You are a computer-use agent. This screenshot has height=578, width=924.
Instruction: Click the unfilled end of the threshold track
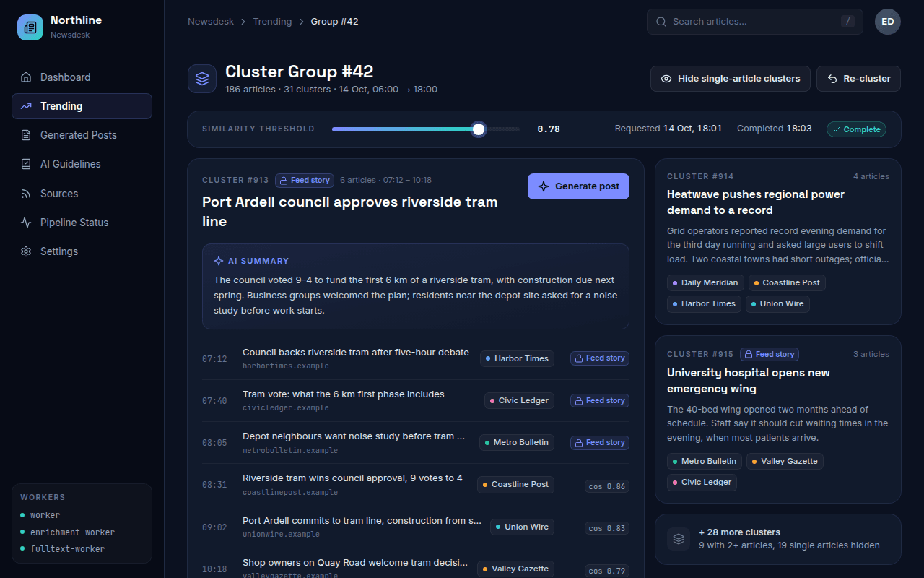[x=502, y=129]
